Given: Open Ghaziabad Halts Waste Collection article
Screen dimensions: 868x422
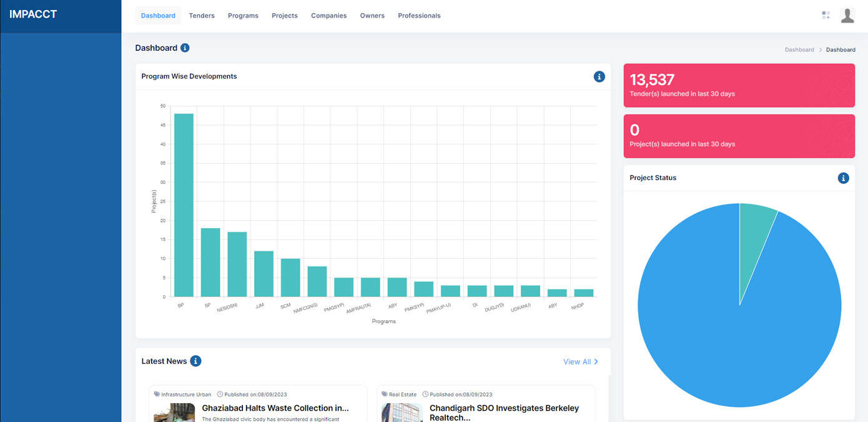Looking at the screenshot, I should point(275,408).
